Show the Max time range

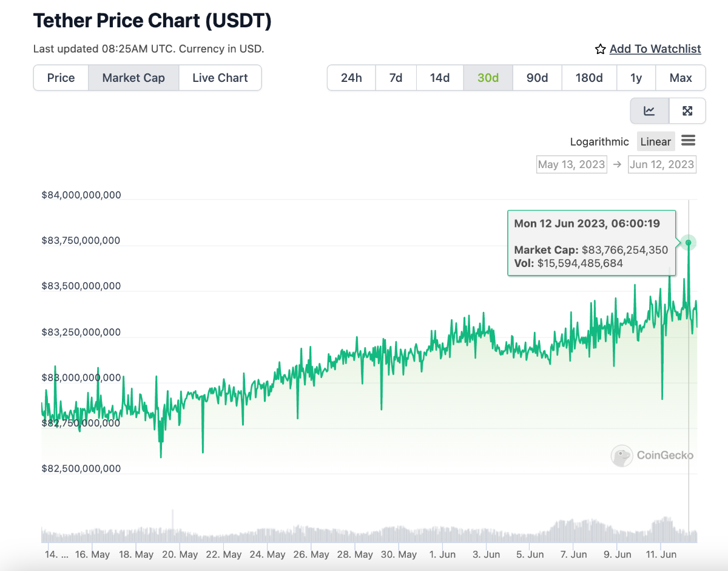[x=681, y=78]
